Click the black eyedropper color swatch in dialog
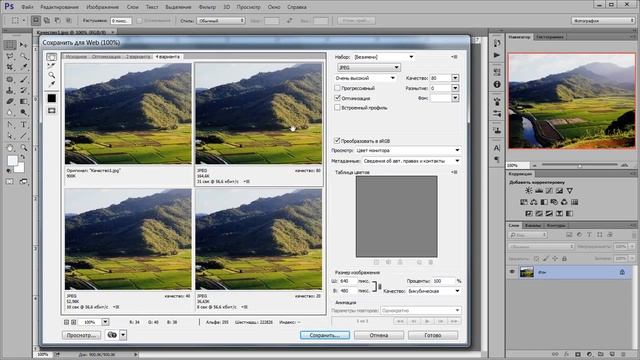This screenshot has height=360, width=640. pyautogui.click(x=51, y=98)
